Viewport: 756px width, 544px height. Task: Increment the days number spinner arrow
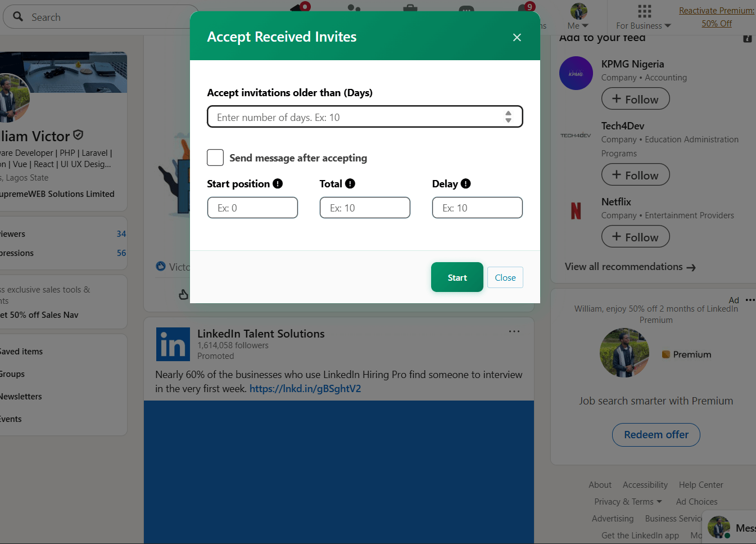coord(508,113)
